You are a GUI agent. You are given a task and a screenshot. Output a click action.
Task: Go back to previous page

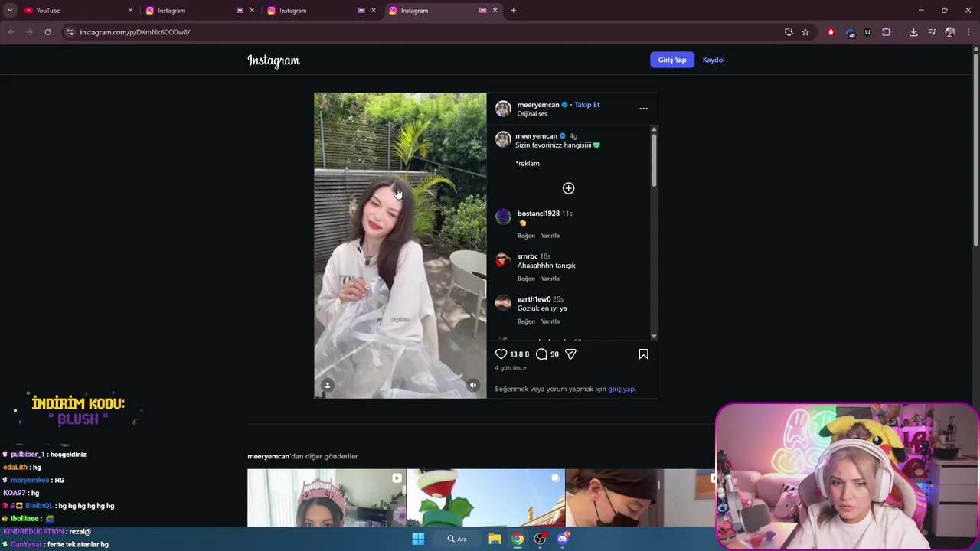11,32
